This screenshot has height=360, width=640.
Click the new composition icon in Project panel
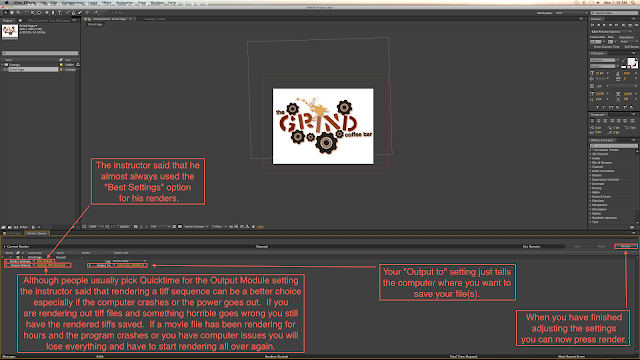(16, 227)
